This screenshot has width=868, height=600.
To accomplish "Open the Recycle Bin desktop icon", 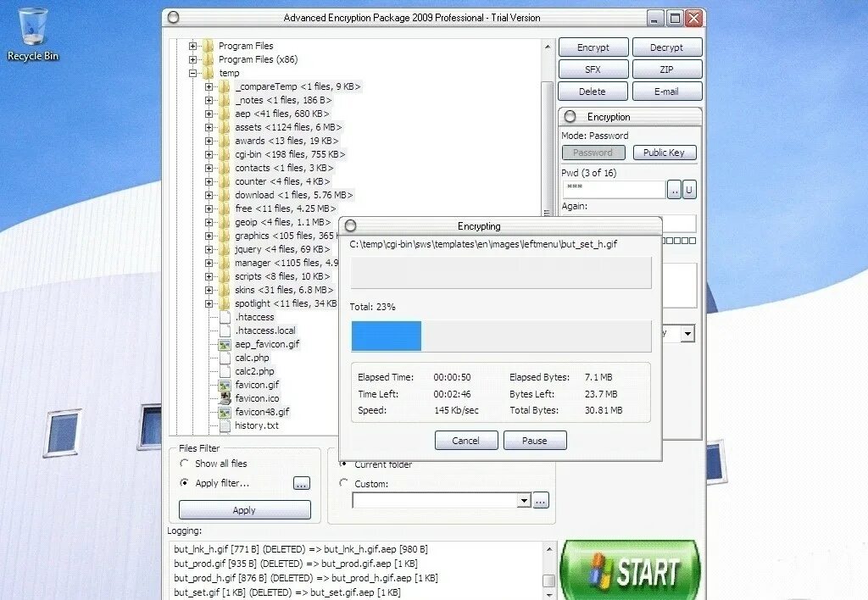I will click(x=33, y=34).
